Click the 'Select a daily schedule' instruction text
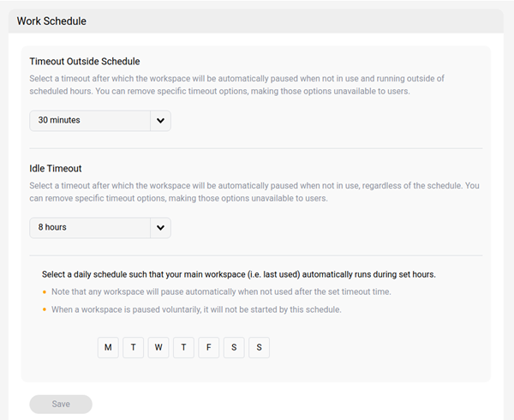This screenshot has width=514, height=420. click(238, 275)
